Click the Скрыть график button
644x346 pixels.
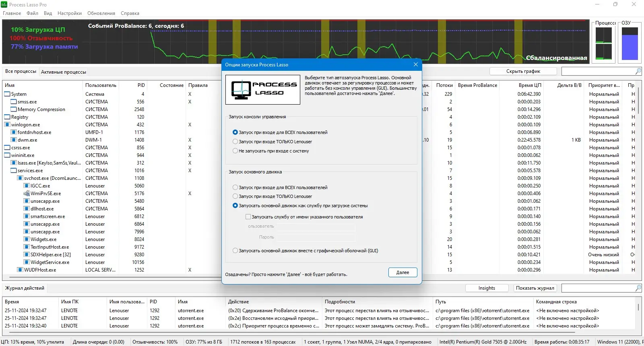tap(523, 71)
